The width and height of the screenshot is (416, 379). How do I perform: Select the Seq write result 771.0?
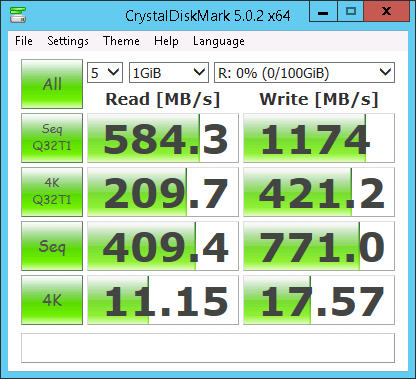(x=319, y=246)
